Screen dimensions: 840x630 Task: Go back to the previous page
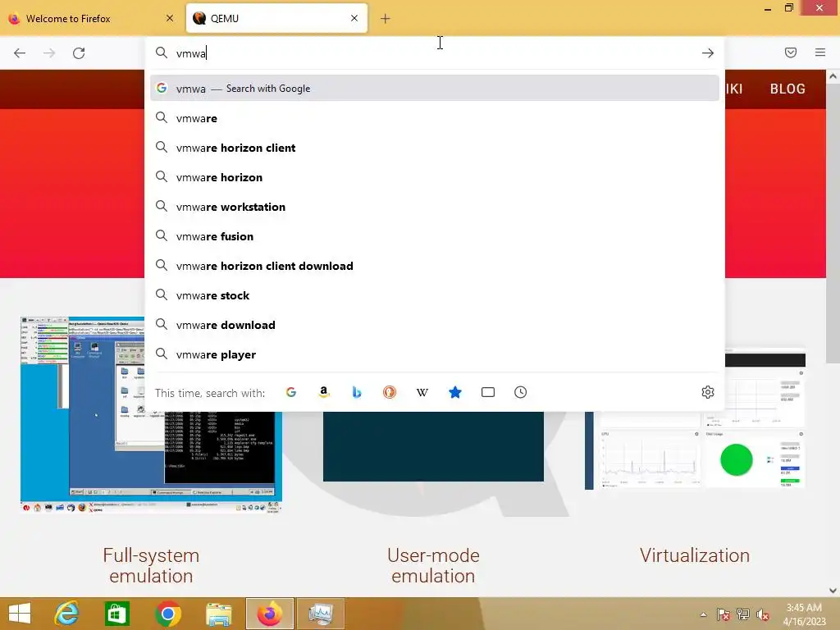coord(20,53)
